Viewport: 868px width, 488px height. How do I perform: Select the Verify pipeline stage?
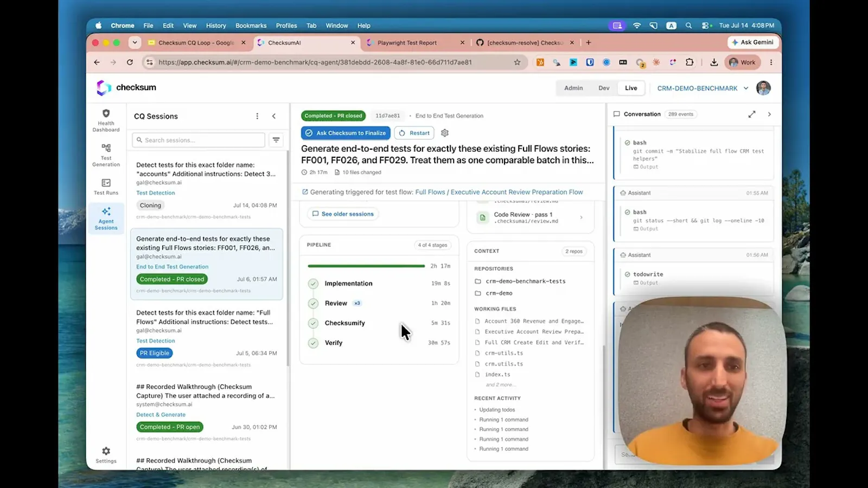(x=379, y=343)
